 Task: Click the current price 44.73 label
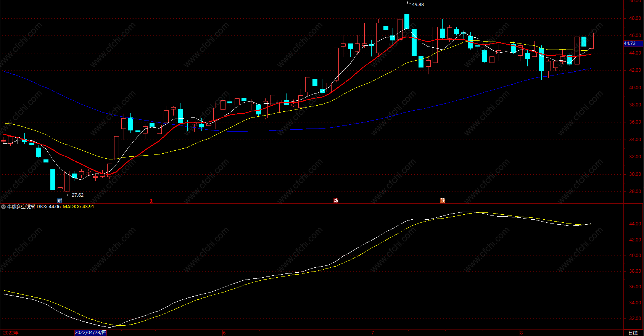[x=633, y=43]
